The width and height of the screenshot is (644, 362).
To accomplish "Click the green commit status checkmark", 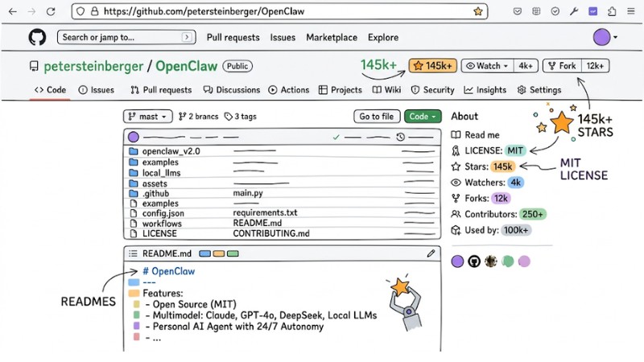I will [x=336, y=137].
